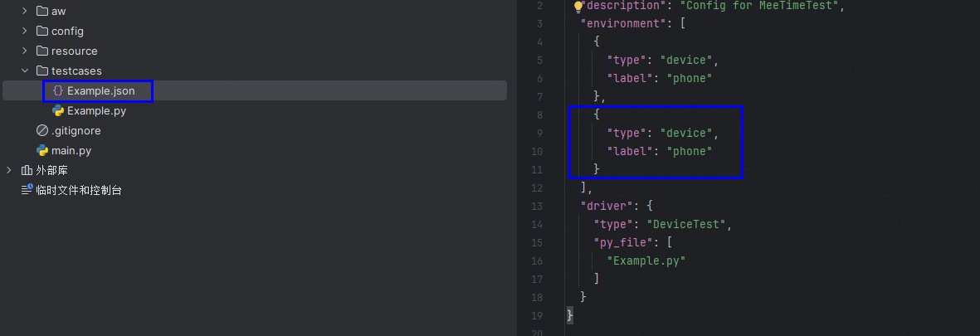Screen dimensions: 980x336
Task: Collapse the testcases folder chevron
Action: (24, 71)
